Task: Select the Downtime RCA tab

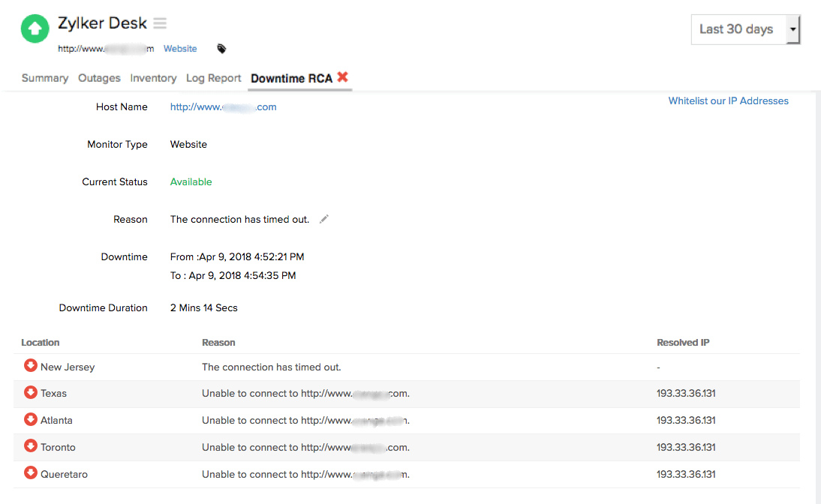Action: (291, 79)
